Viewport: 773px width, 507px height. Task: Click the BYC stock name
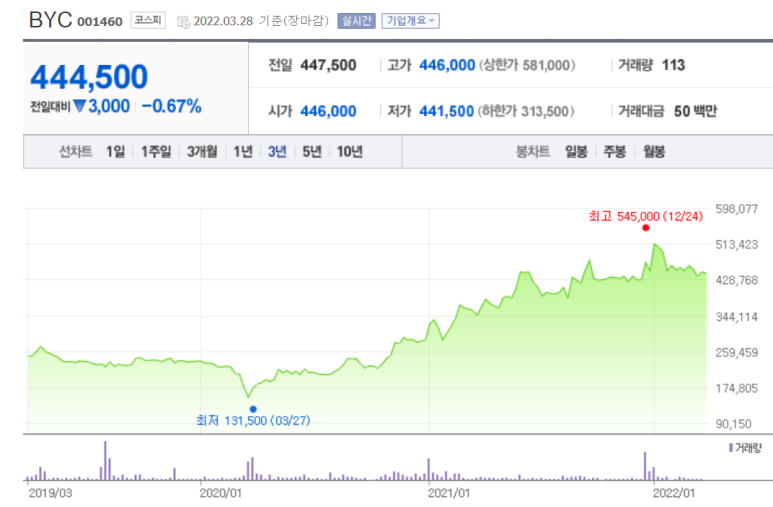[50, 20]
